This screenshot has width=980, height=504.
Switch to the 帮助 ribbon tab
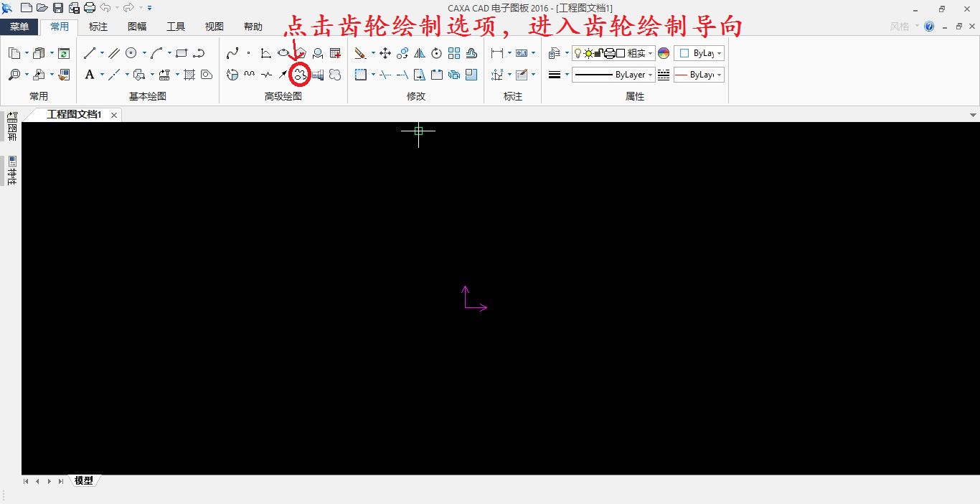coord(253,27)
